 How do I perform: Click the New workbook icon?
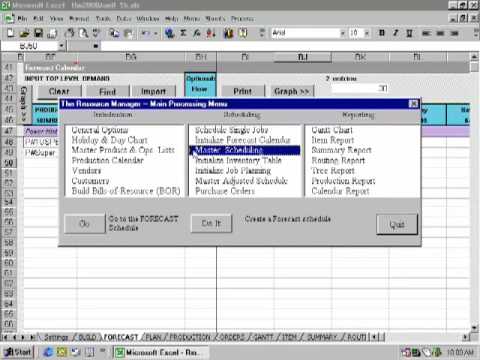point(11,33)
